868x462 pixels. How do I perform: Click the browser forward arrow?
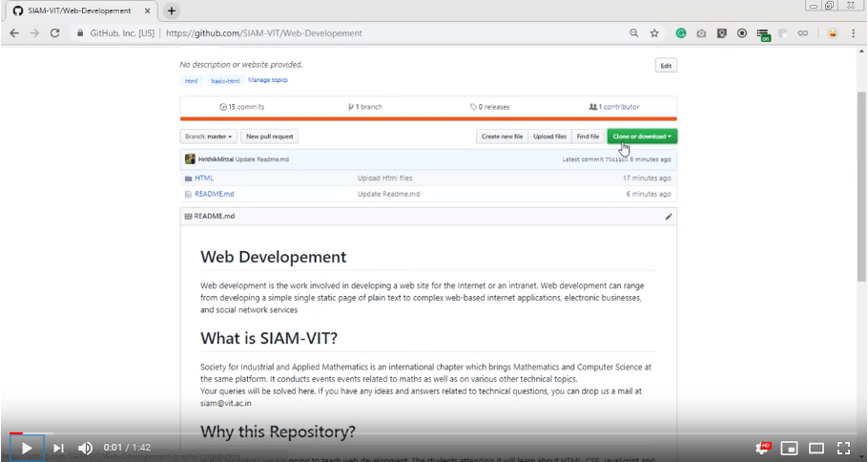(x=35, y=33)
